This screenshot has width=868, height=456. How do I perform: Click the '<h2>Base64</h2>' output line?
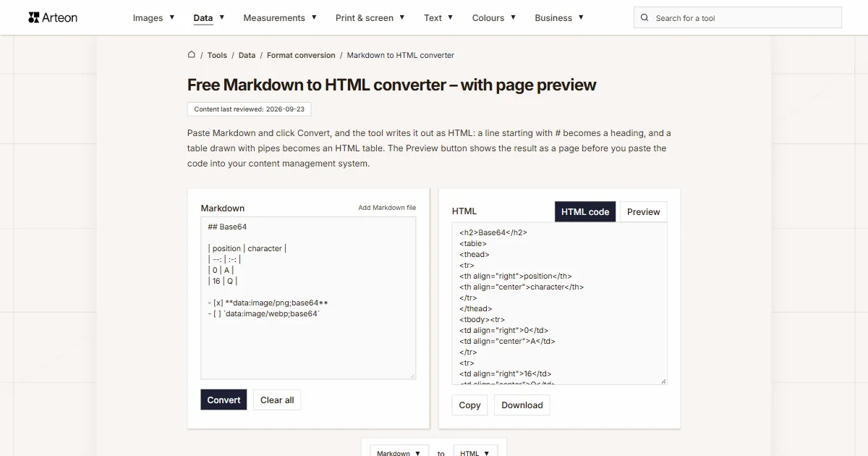[493, 232]
